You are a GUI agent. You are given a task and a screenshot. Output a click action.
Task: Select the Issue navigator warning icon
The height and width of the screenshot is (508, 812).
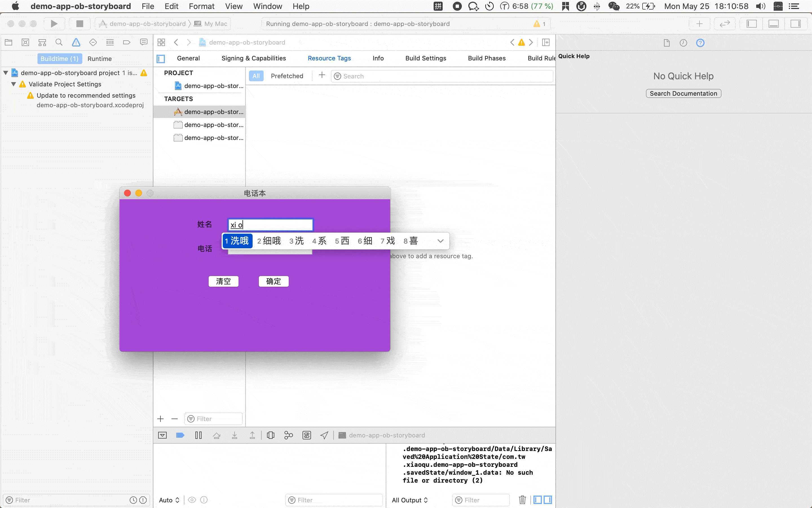[76, 42]
